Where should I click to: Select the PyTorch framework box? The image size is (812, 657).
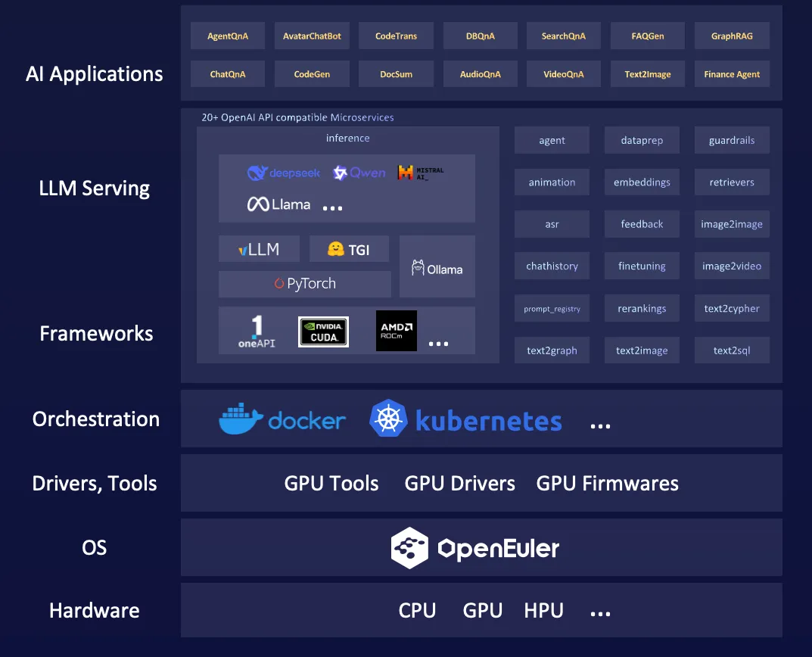pos(305,284)
